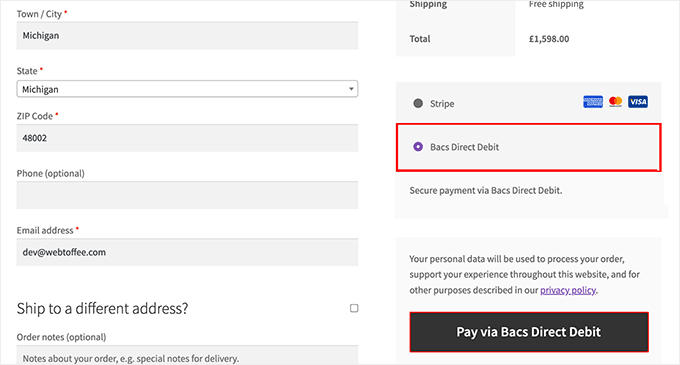The image size is (680, 365).
Task: Open the State dropdown showing Michigan
Action: (187, 89)
